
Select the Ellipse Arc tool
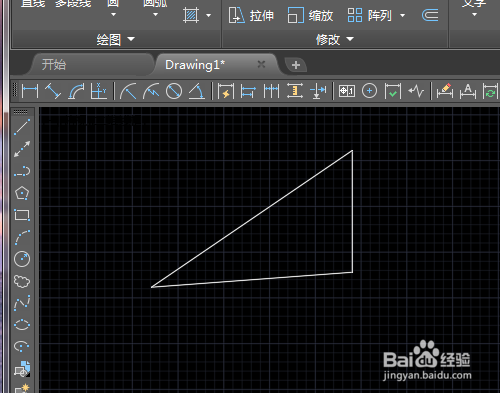click(x=22, y=347)
